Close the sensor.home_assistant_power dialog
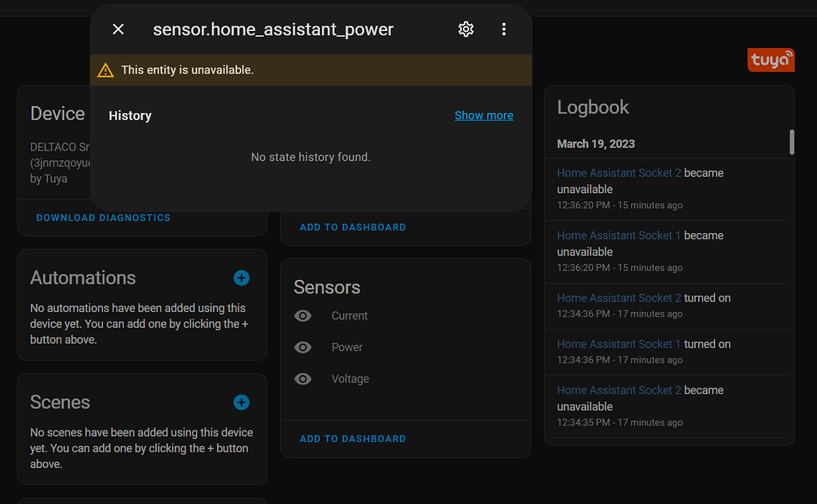The image size is (817, 504). [117, 29]
